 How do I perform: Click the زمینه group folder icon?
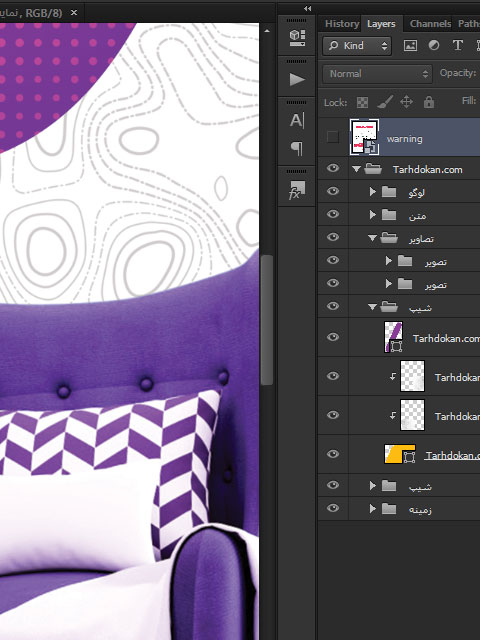[x=389, y=509]
